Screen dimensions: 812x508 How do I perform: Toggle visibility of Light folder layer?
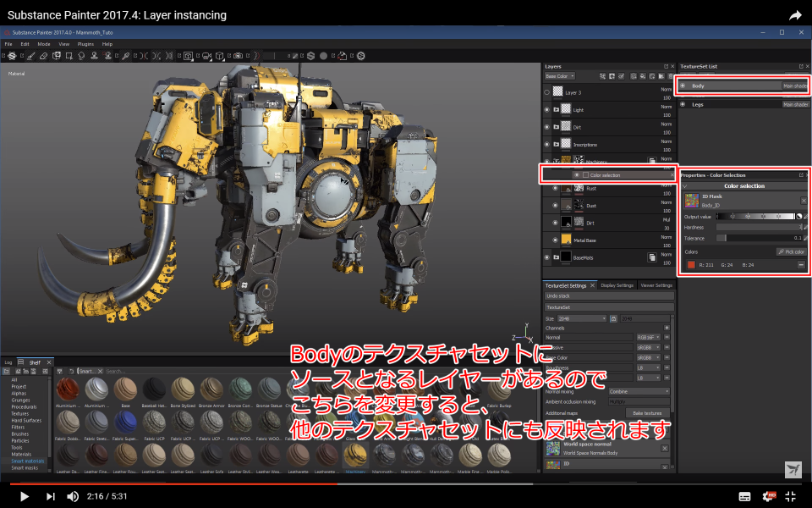tap(547, 110)
